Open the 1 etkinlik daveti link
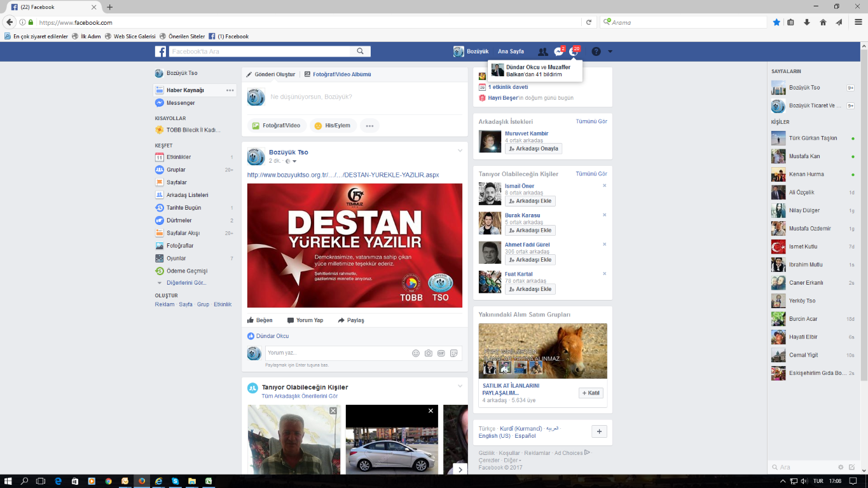 508,87
